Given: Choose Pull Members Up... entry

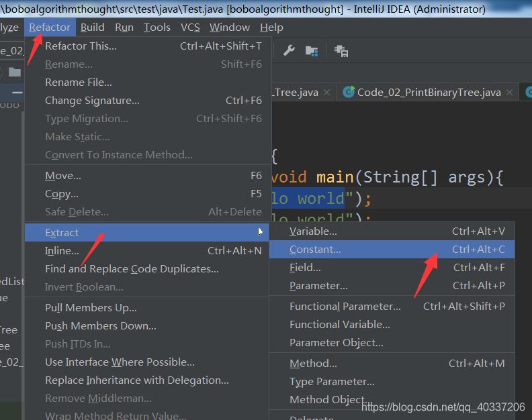Looking at the screenshot, I should (147, 307).
